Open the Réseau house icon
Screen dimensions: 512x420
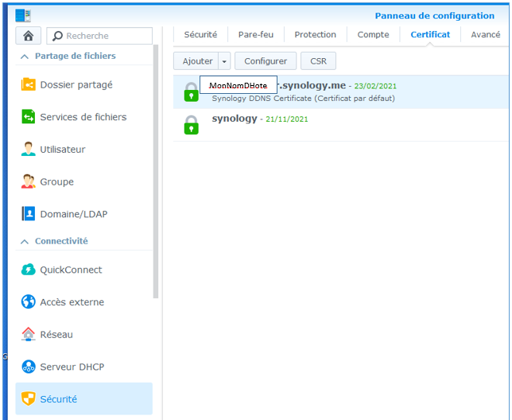pyautogui.click(x=28, y=335)
